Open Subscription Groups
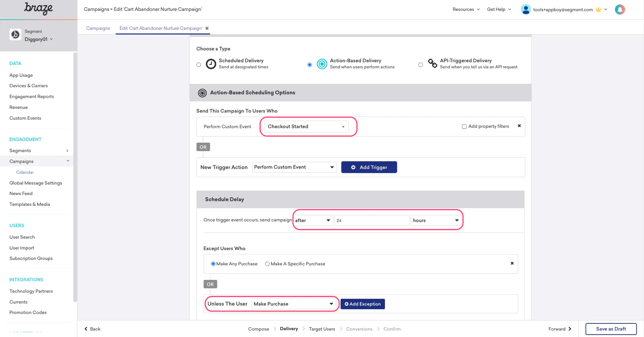 pyautogui.click(x=31, y=259)
